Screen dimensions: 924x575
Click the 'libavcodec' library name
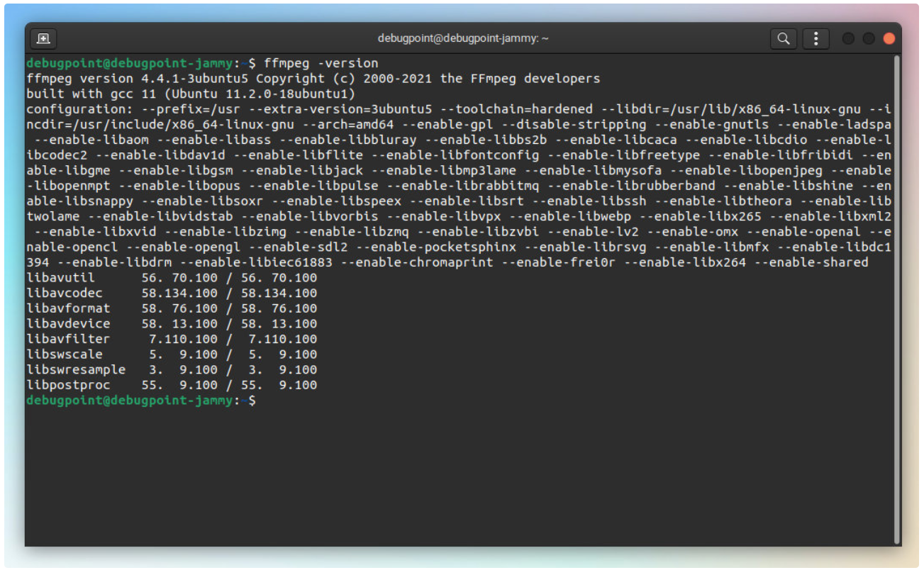[x=65, y=293]
